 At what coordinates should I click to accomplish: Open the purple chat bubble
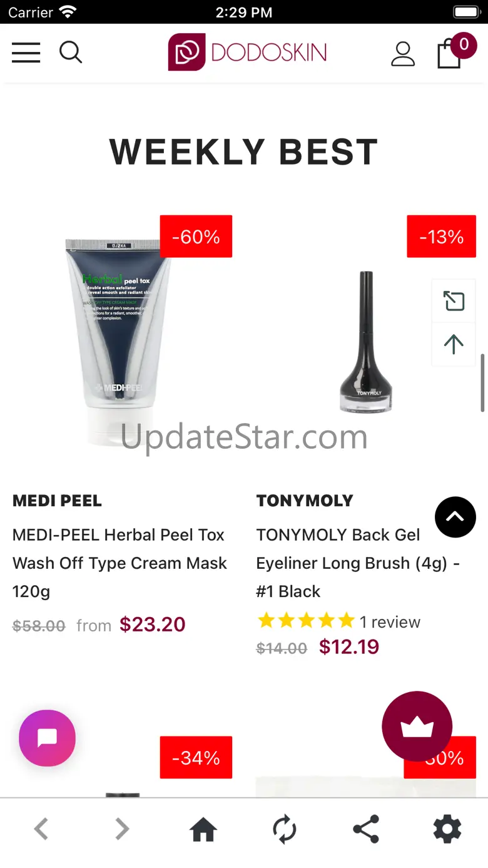[x=47, y=738]
